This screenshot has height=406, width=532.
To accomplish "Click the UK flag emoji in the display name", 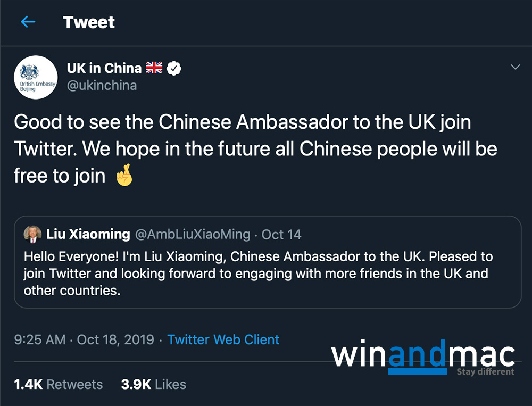I will coord(154,68).
